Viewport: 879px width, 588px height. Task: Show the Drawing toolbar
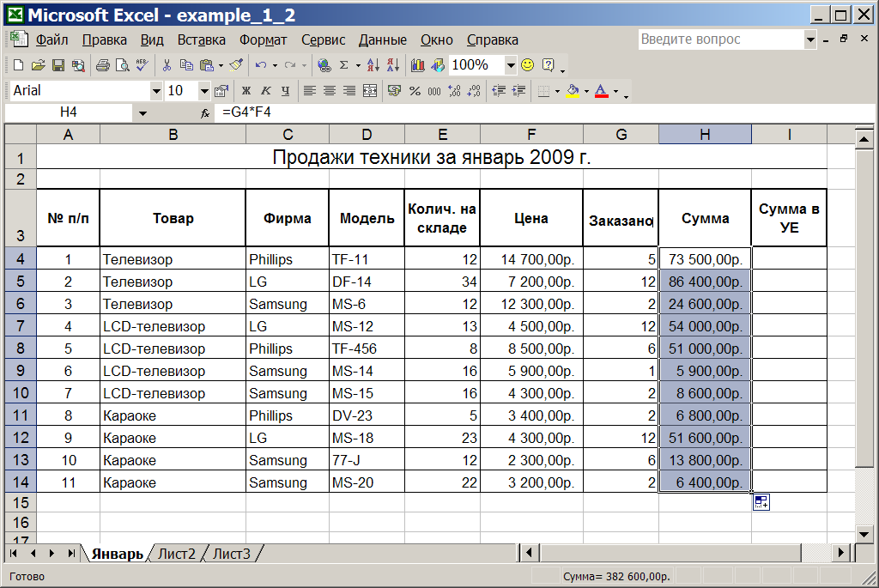(x=438, y=65)
